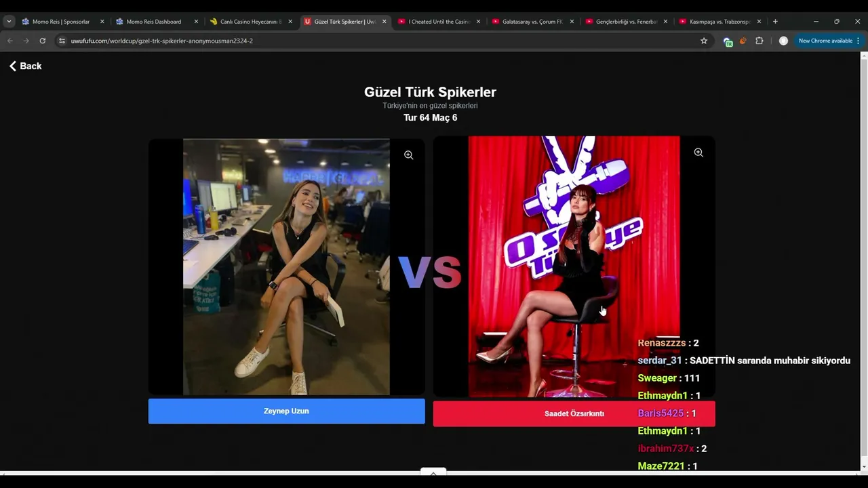Open the orange extension icon
868x488 pixels.
[743, 41]
